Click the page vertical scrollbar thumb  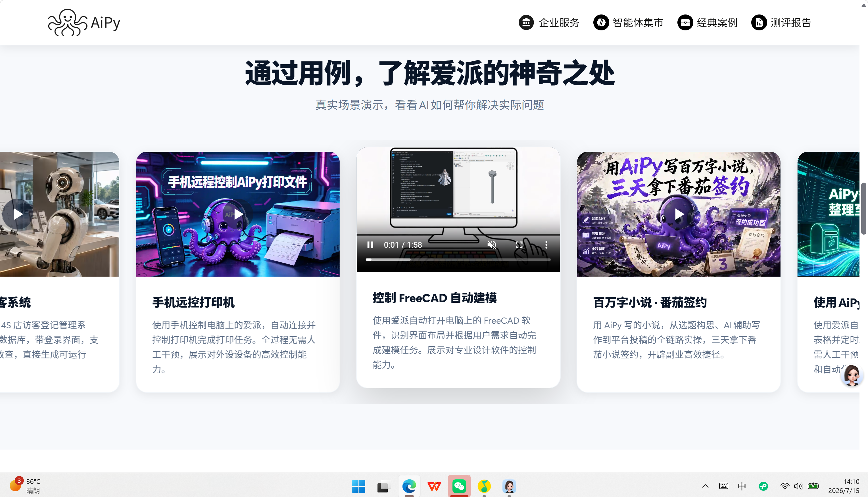863,208
